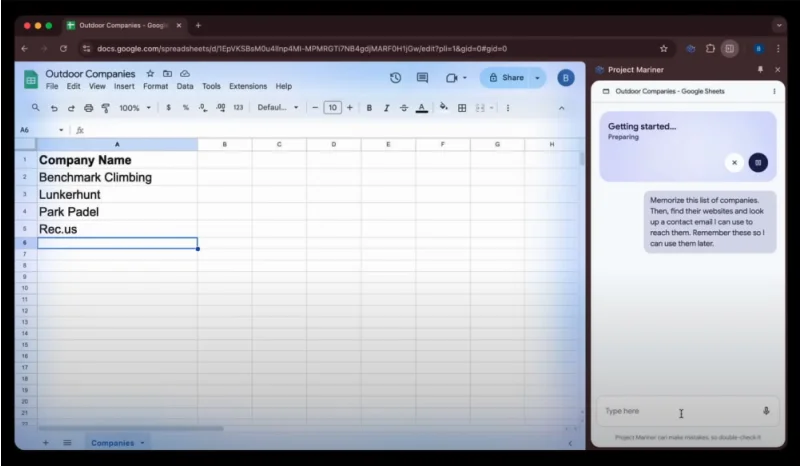Format as percent

(186, 108)
